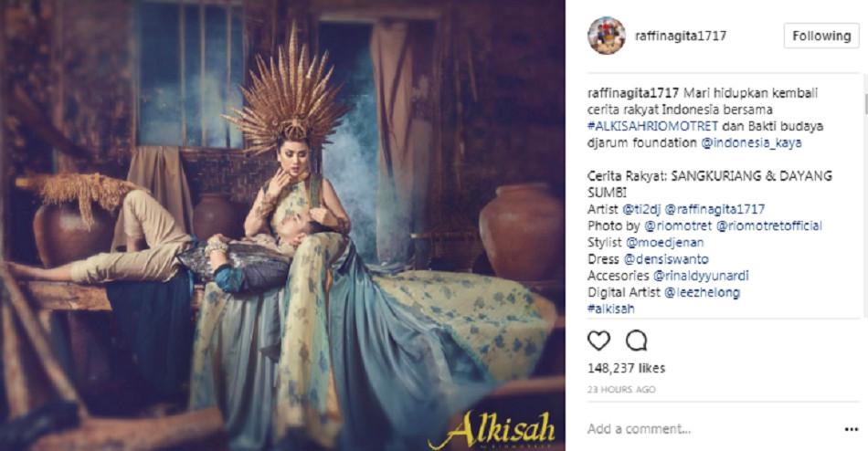Click the comment speech bubble icon
This screenshot has height=451, width=868.
click(636, 341)
